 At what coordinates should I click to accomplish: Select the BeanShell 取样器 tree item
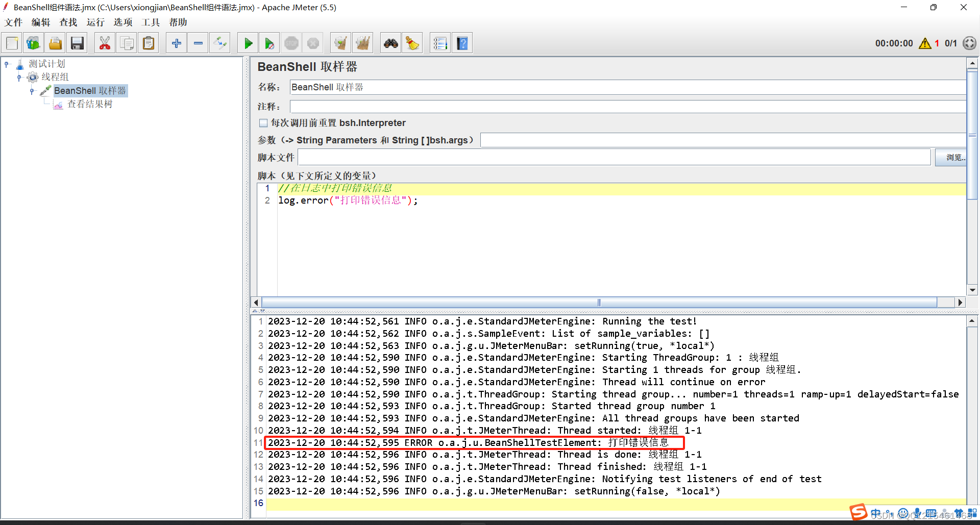[x=90, y=91]
